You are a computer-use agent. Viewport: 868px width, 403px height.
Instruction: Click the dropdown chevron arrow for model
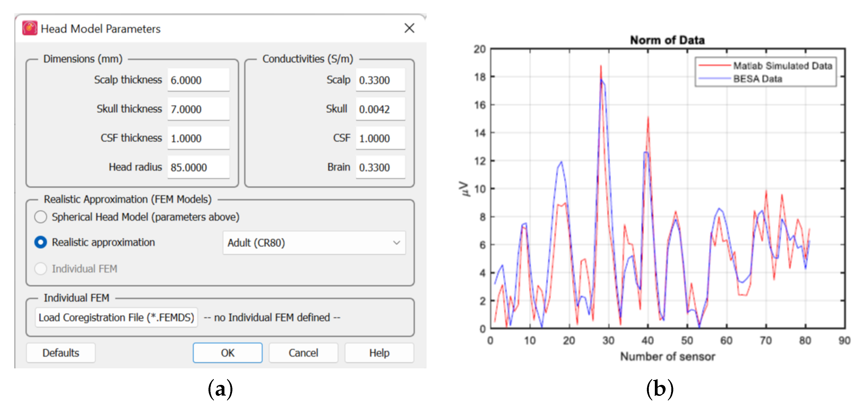pyautogui.click(x=396, y=243)
